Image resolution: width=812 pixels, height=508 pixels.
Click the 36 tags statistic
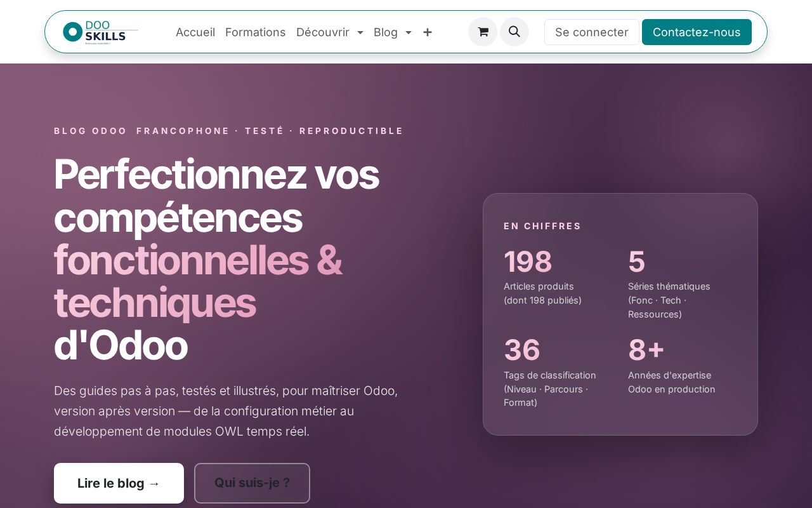(x=522, y=350)
